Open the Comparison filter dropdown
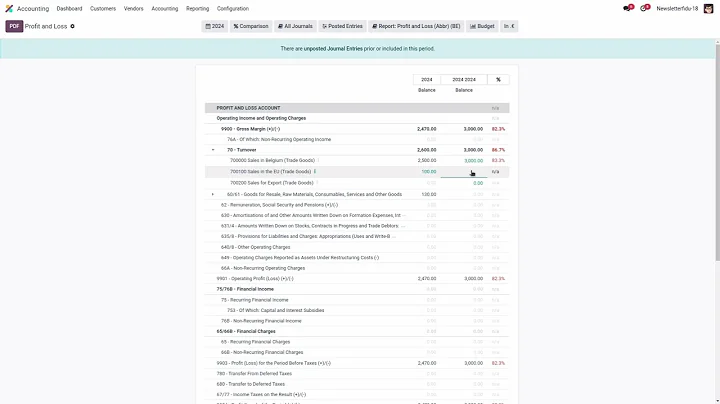This screenshot has height=404, width=720. click(x=251, y=26)
